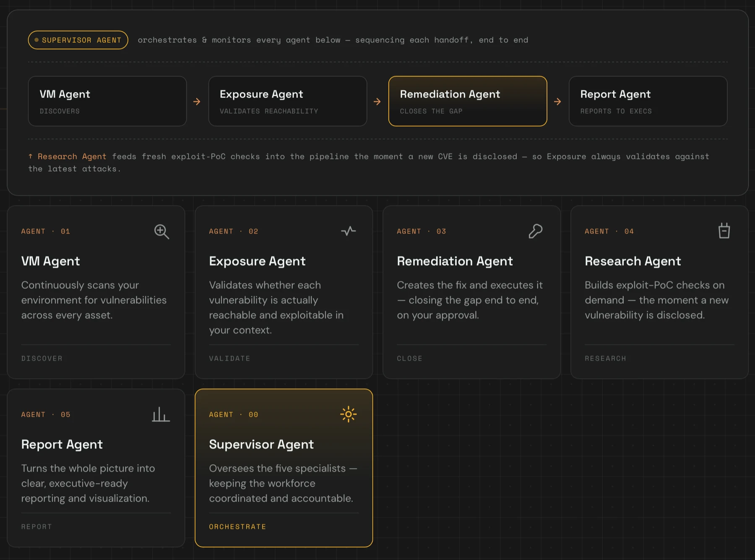
Task: Click the VM Agent card title
Action: pos(51,261)
